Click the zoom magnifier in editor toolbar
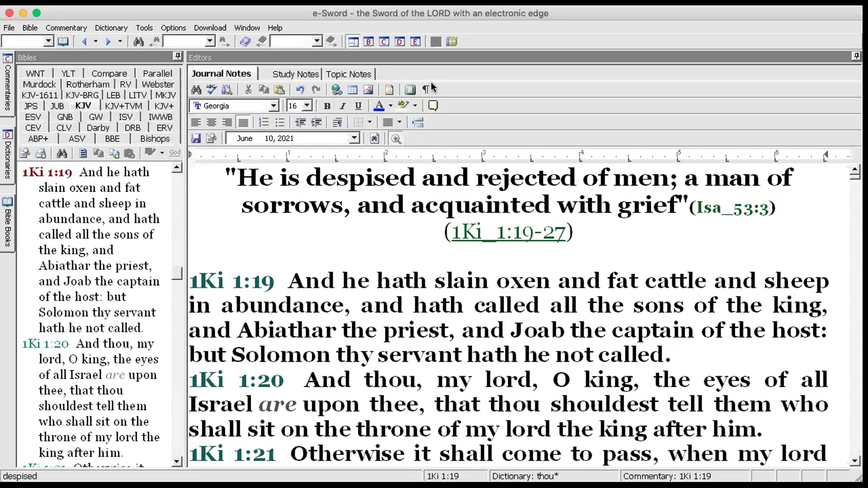This screenshot has width=868, height=488. [x=396, y=138]
